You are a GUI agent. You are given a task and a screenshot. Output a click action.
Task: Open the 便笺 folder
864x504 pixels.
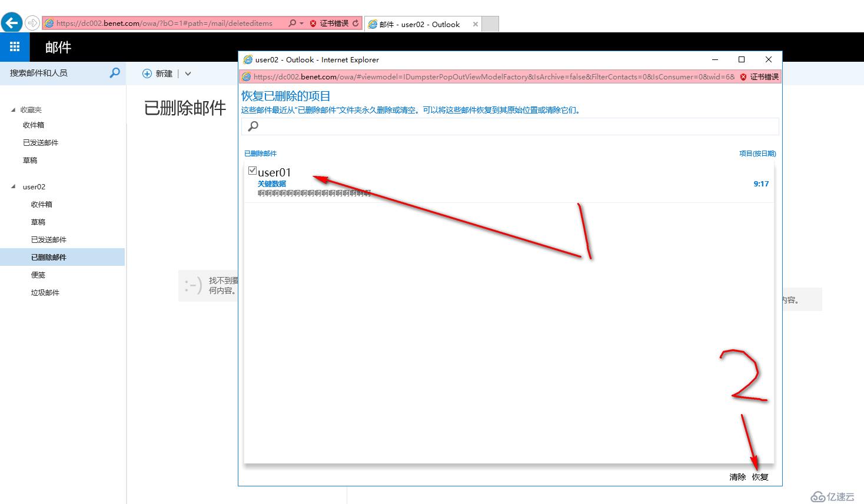pos(38,275)
